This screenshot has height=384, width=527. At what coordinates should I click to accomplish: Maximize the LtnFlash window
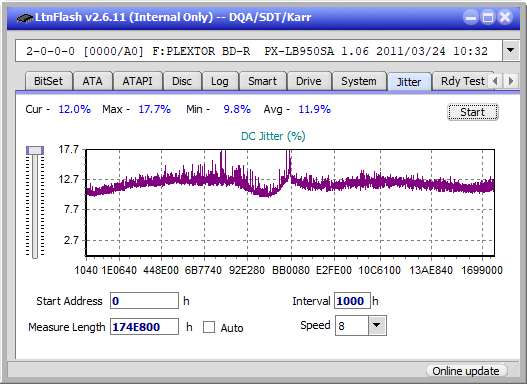tap(488, 17)
